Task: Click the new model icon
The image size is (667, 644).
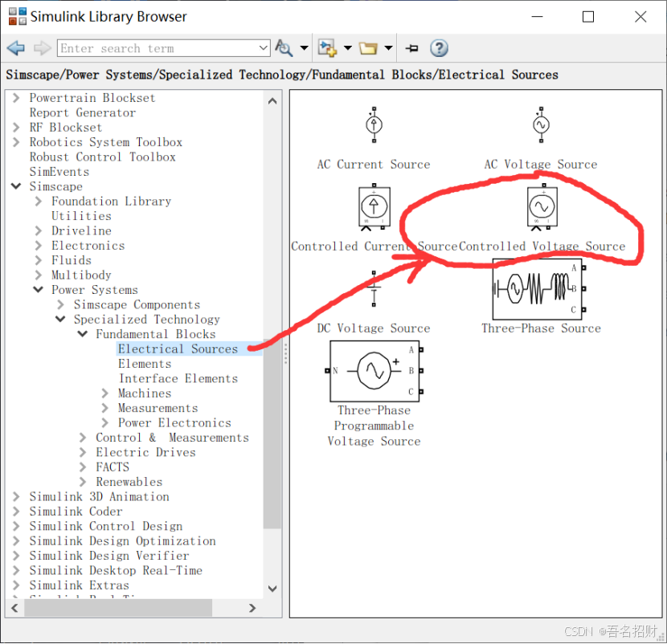Action: click(x=327, y=48)
